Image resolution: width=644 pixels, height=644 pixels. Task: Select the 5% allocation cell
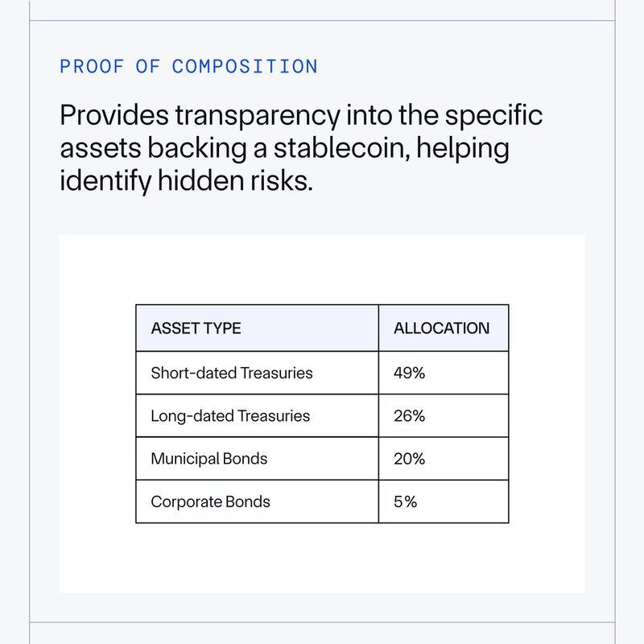tap(406, 502)
